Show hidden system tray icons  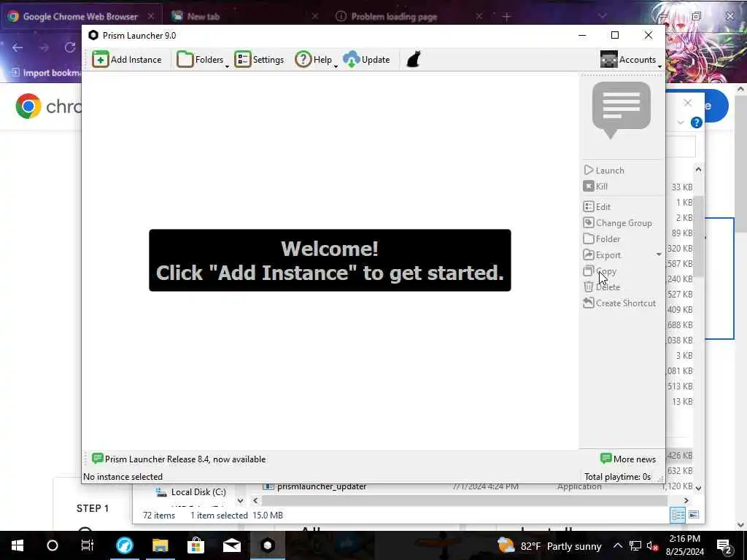click(617, 545)
